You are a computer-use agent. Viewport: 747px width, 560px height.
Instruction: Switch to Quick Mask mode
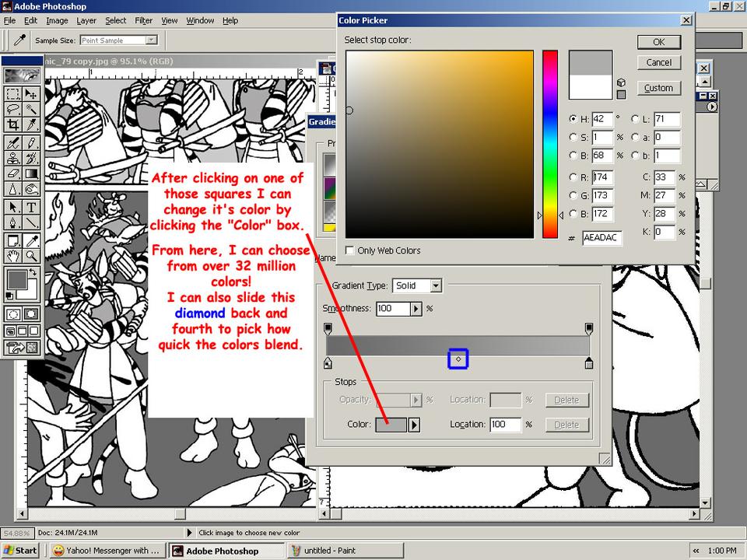coord(31,314)
